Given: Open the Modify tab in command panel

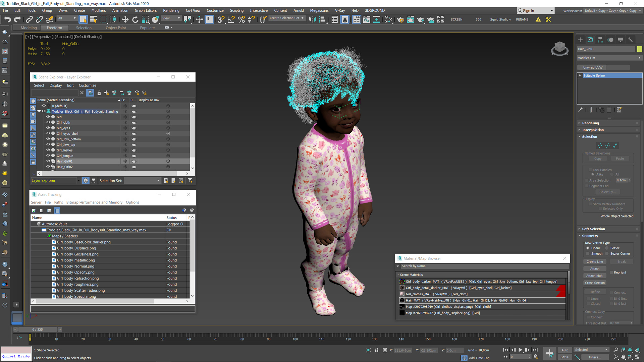Looking at the screenshot, I should [590, 40].
